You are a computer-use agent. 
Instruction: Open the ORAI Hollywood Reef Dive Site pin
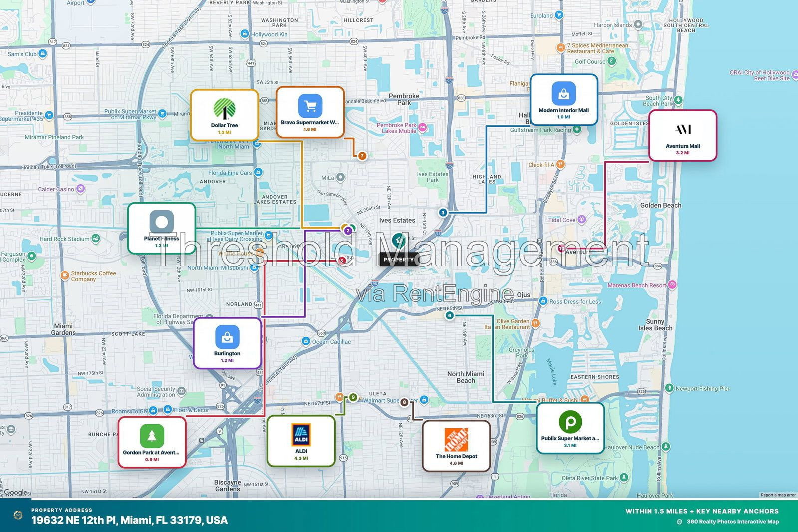coord(795,75)
